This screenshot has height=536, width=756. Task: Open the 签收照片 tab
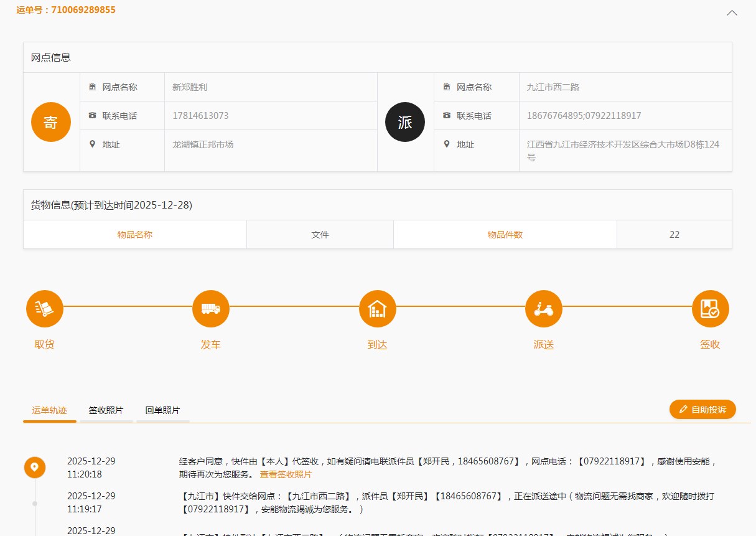click(106, 410)
